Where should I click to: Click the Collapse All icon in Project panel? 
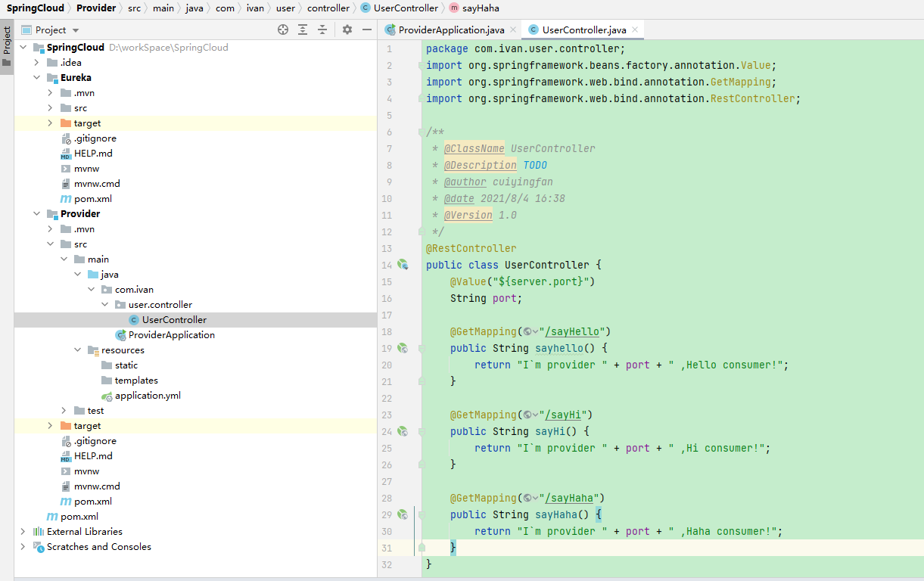tap(322, 30)
